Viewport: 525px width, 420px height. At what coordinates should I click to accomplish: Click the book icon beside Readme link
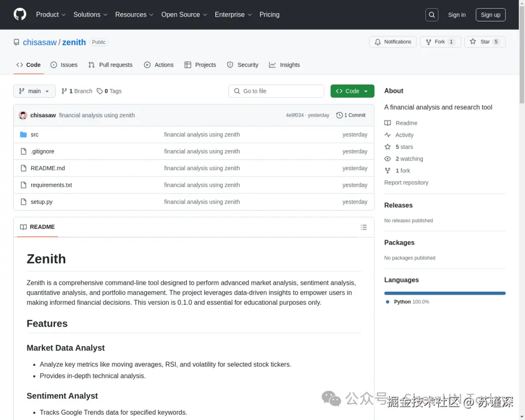(x=387, y=123)
